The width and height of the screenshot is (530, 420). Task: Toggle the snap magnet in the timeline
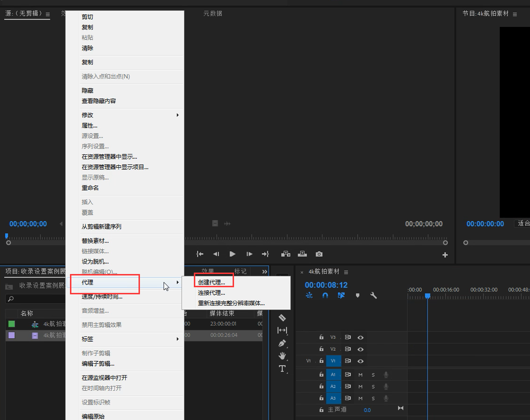325,295
